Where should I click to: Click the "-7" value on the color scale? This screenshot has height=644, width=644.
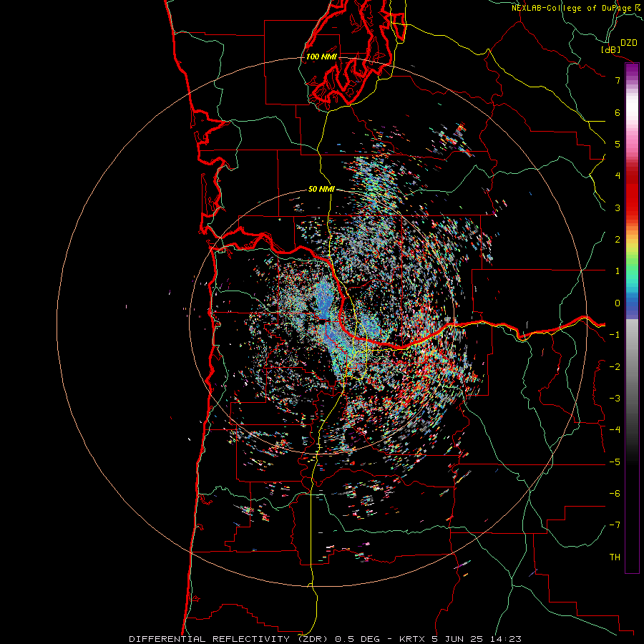615,525
